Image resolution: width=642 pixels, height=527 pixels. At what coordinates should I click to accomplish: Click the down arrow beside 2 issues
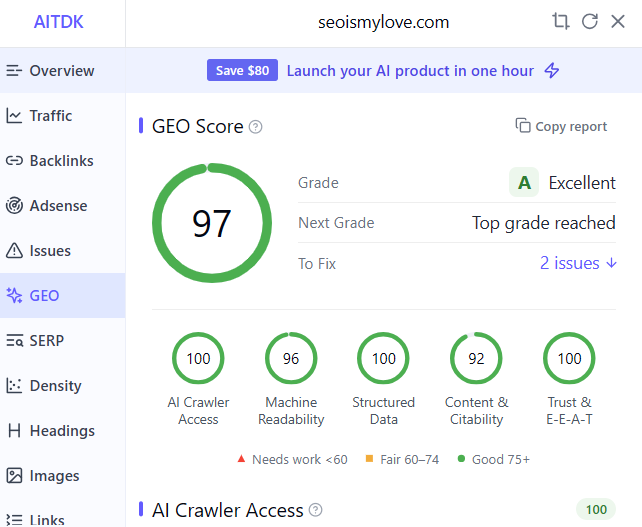point(611,263)
